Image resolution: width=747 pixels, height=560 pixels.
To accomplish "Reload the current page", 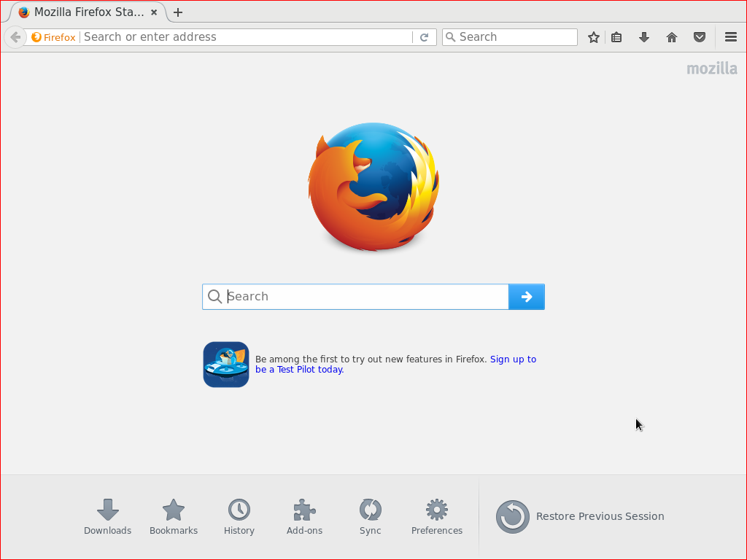I will coord(424,37).
